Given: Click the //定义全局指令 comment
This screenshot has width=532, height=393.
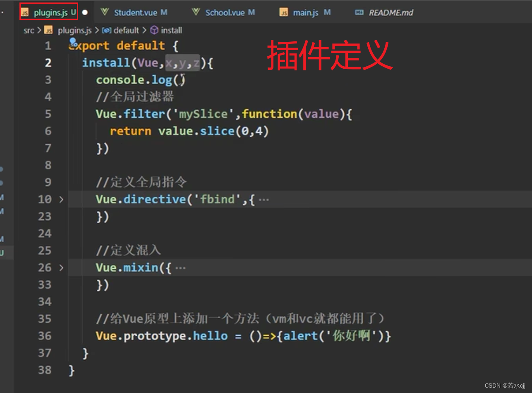Looking at the screenshot, I should pyautogui.click(x=141, y=182).
